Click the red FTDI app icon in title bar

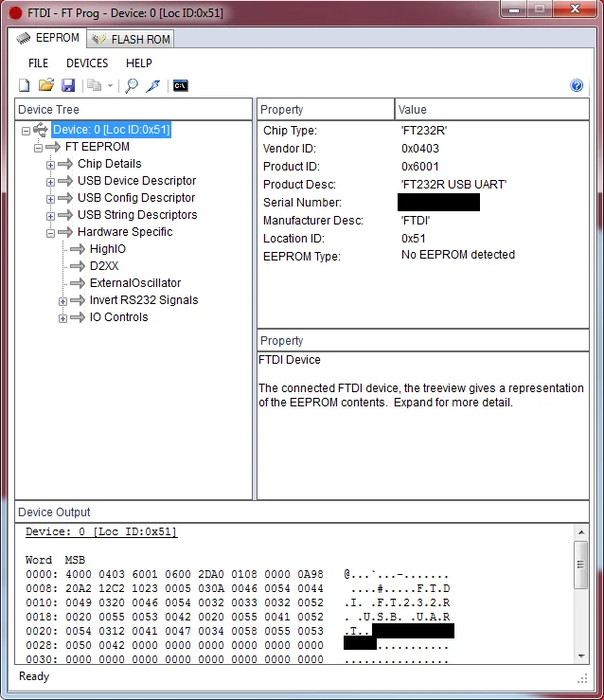click(x=15, y=13)
